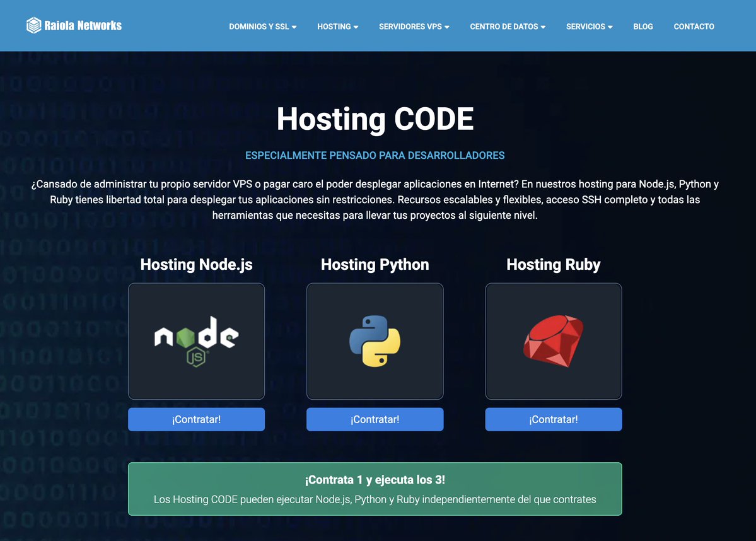Click the Python logo card

[x=375, y=341]
